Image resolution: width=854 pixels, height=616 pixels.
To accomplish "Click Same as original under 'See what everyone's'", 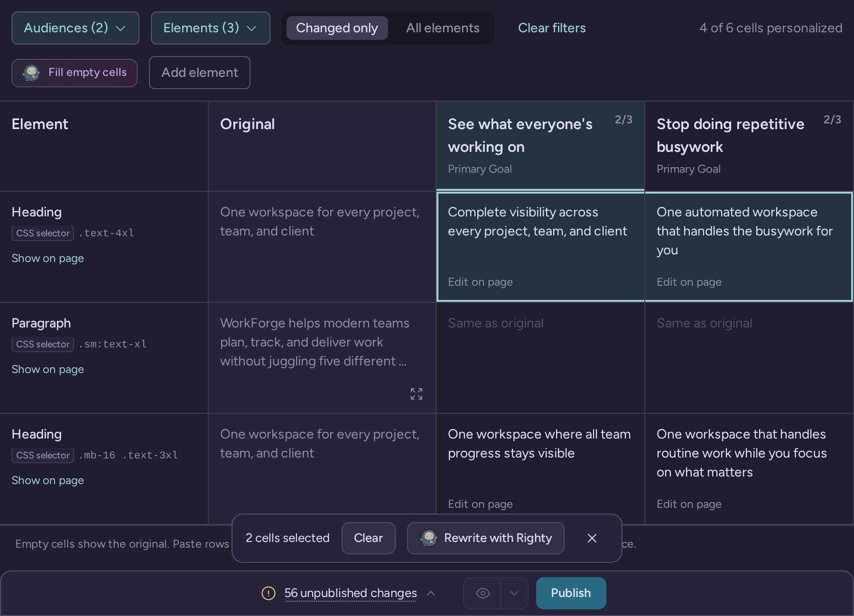I will 496,323.
